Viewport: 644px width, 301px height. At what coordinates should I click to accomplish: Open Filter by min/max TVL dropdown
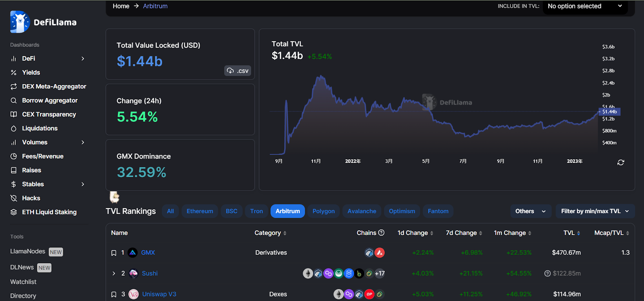pyautogui.click(x=595, y=211)
